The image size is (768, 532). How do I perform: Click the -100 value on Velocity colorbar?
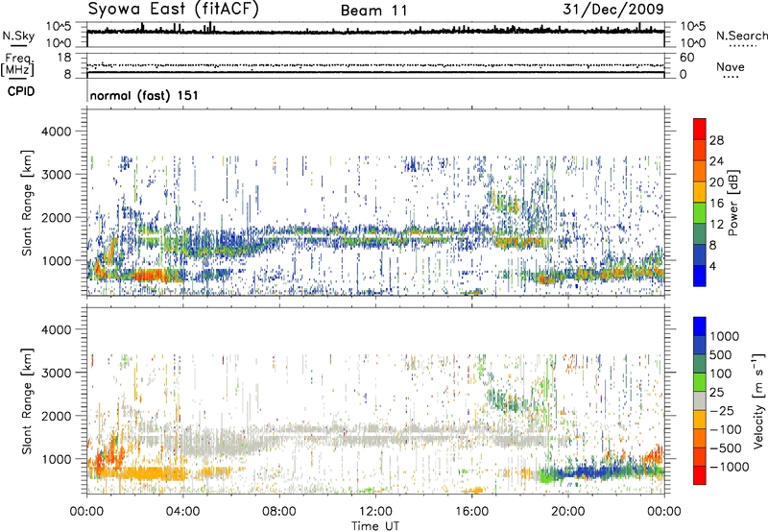726,429
